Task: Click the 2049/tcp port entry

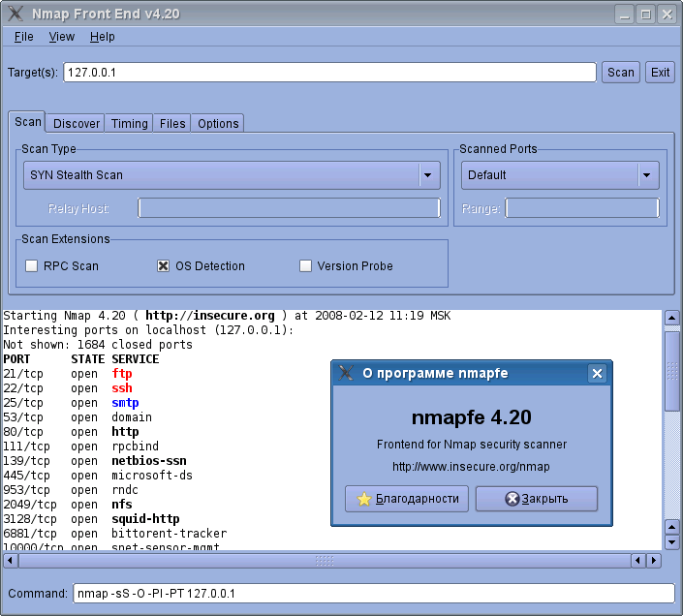Action: pyautogui.click(x=30, y=504)
